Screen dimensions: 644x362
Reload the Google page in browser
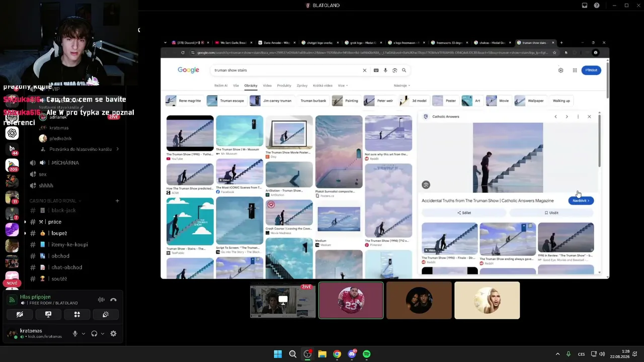click(183, 53)
